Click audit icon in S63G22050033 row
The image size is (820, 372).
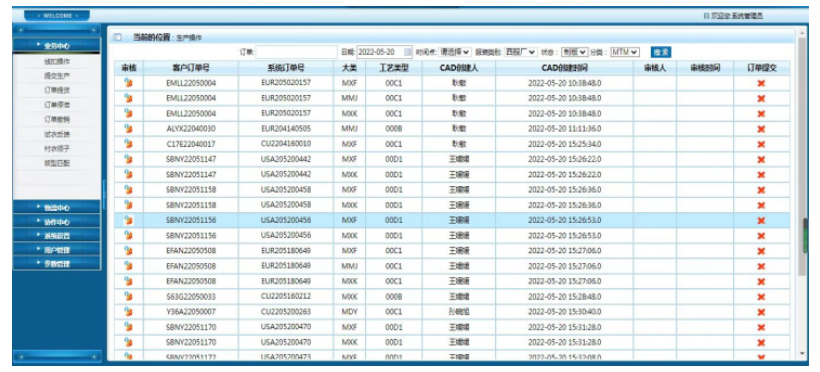[x=128, y=297]
